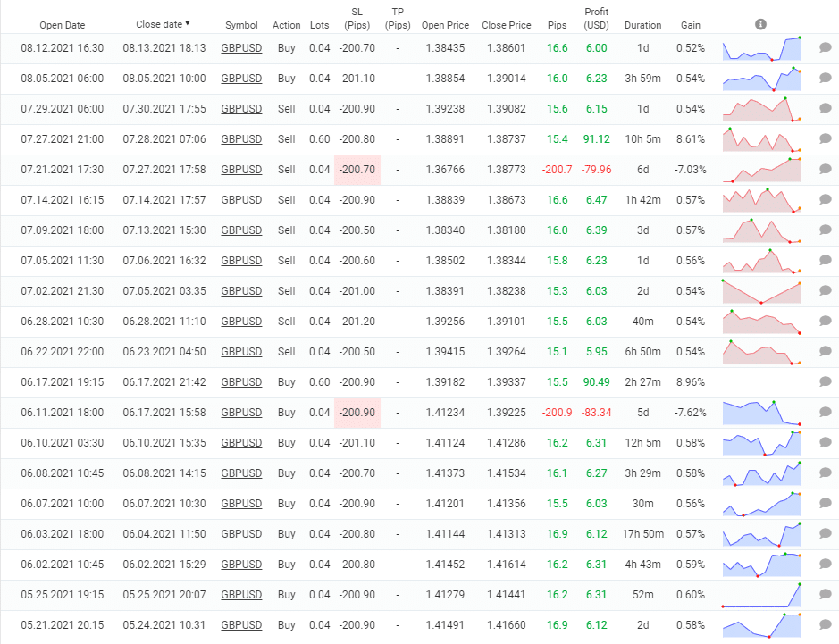Open the GBPUSD link on the 05.25.2021 row
839x644 pixels.
point(241,595)
